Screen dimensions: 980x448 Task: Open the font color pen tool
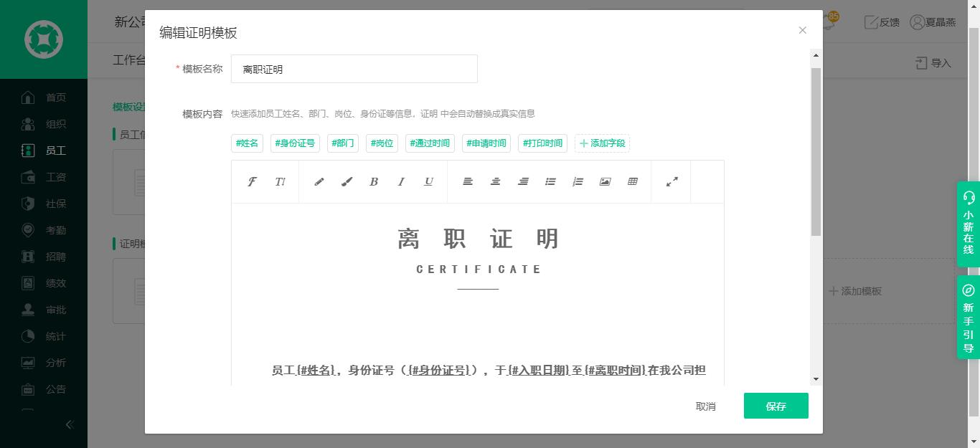(319, 181)
